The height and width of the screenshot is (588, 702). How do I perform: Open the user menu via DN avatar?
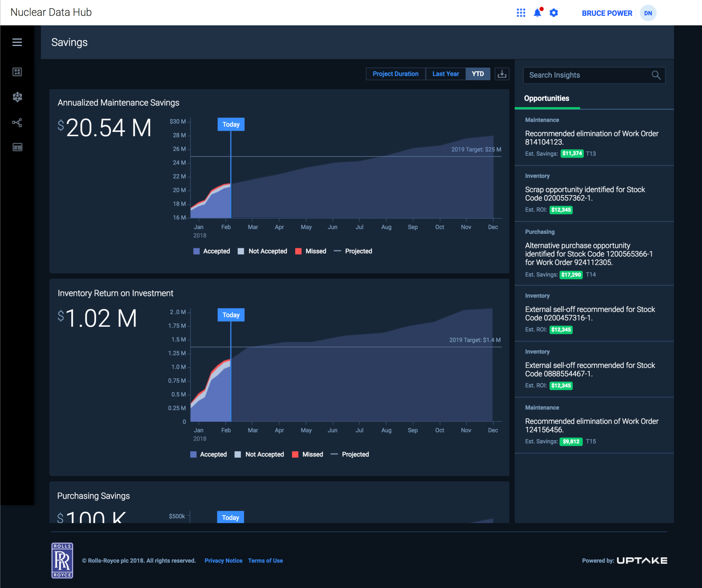pos(648,13)
